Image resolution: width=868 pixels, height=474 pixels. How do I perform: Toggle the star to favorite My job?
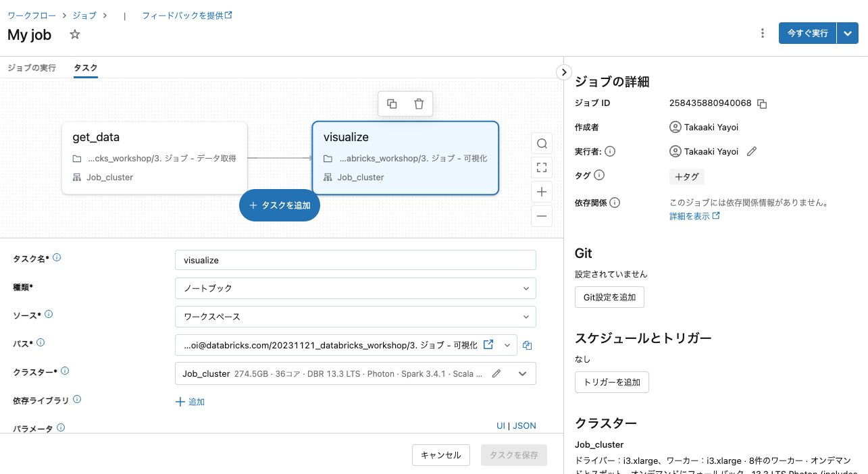coord(74,34)
